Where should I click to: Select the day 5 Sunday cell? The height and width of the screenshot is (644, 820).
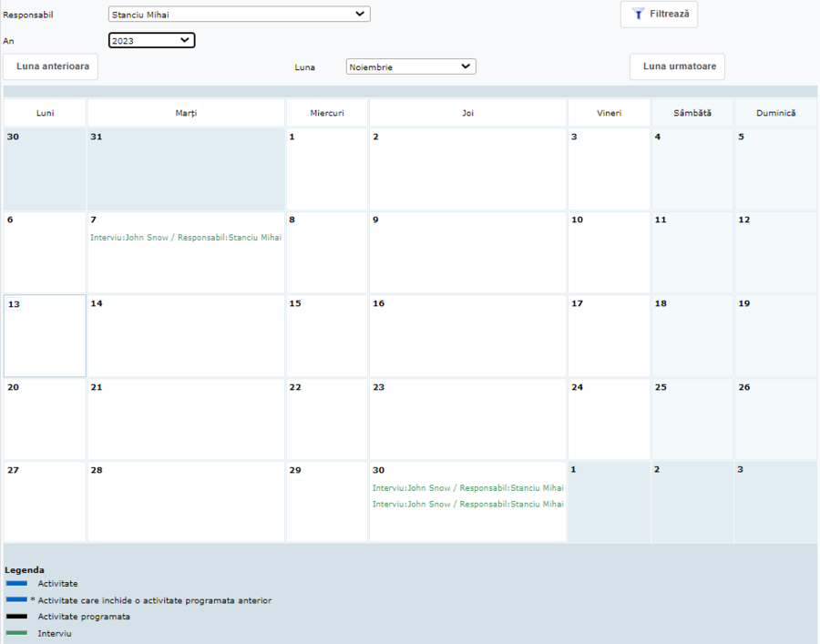[775, 169]
